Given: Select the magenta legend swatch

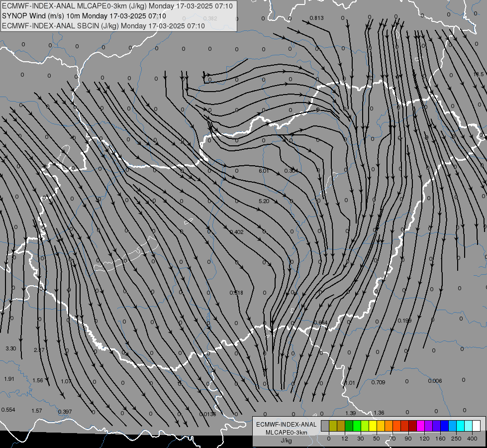Looking at the screenshot, I should (x=420, y=426).
